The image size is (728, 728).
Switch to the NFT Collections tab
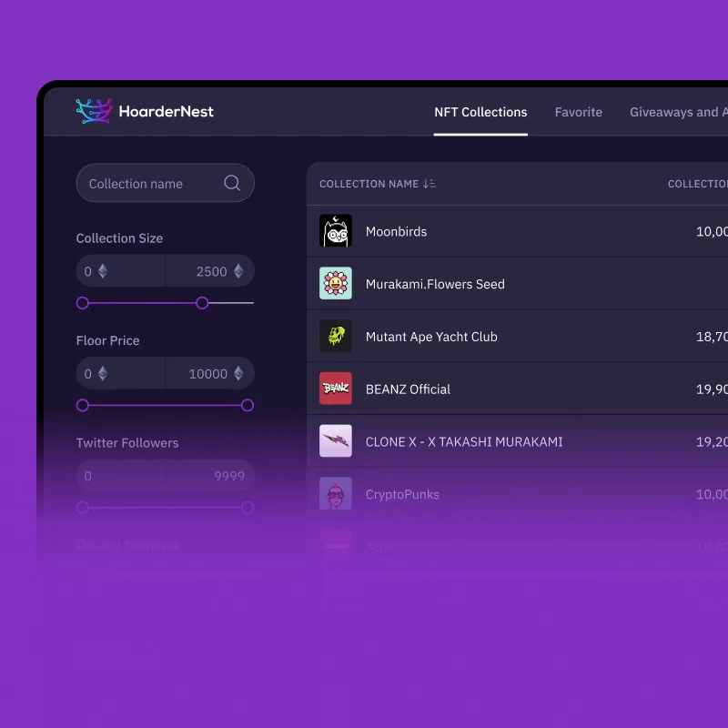(x=480, y=112)
